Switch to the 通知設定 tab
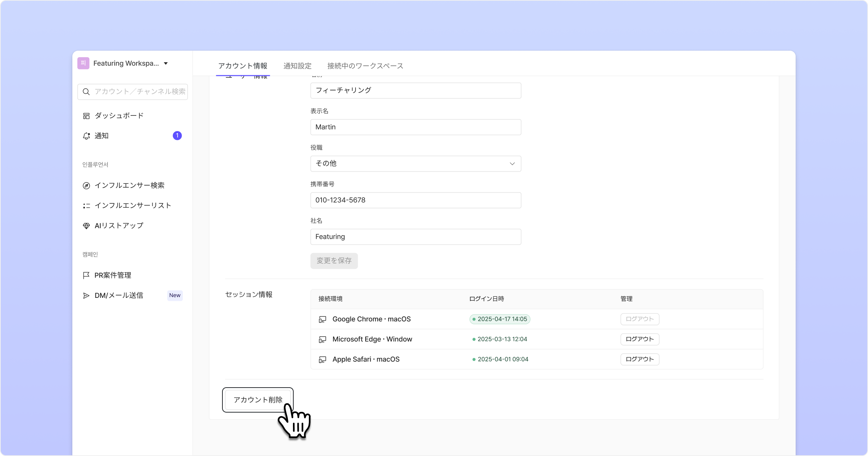868x456 pixels. click(x=297, y=66)
